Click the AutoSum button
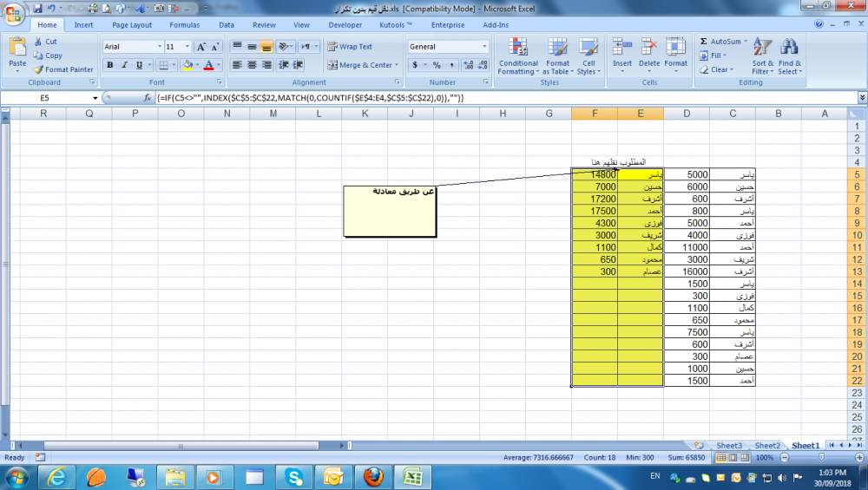 720,41
